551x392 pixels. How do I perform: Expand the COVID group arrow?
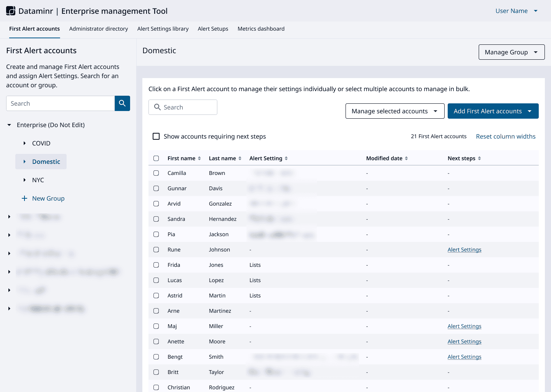click(24, 143)
